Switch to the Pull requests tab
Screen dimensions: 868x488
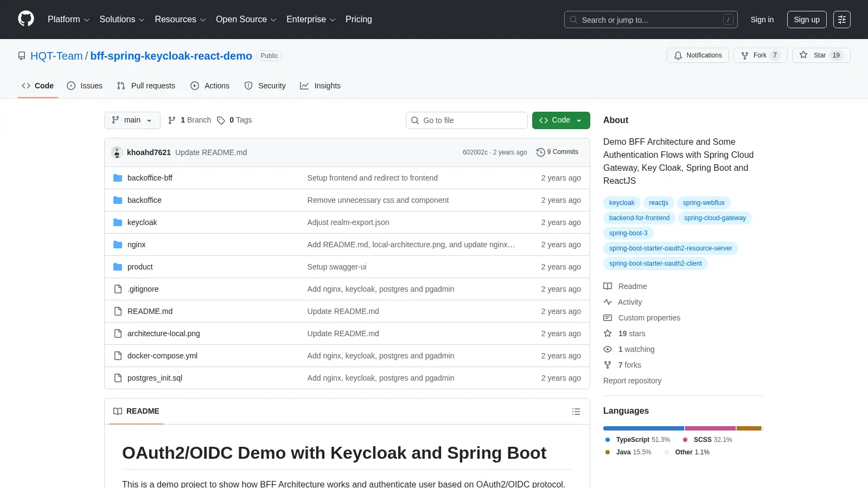146,86
